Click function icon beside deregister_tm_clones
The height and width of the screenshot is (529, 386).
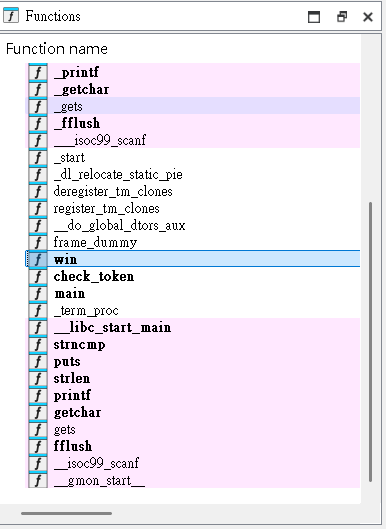click(x=38, y=191)
